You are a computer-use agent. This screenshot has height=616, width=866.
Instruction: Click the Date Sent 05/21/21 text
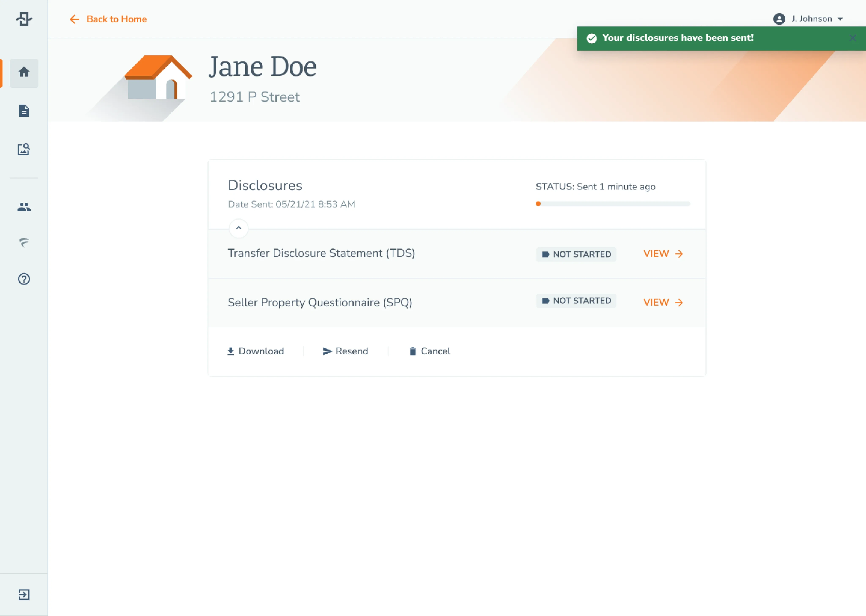[x=291, y=204]
